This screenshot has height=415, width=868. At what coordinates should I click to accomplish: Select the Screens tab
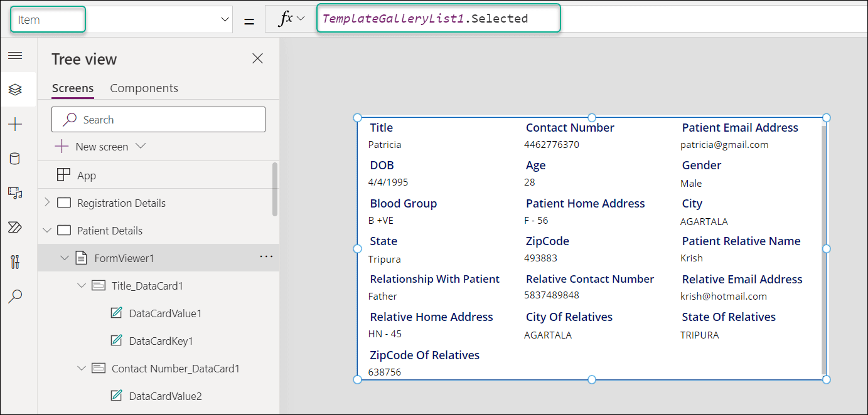coord(72,88)
